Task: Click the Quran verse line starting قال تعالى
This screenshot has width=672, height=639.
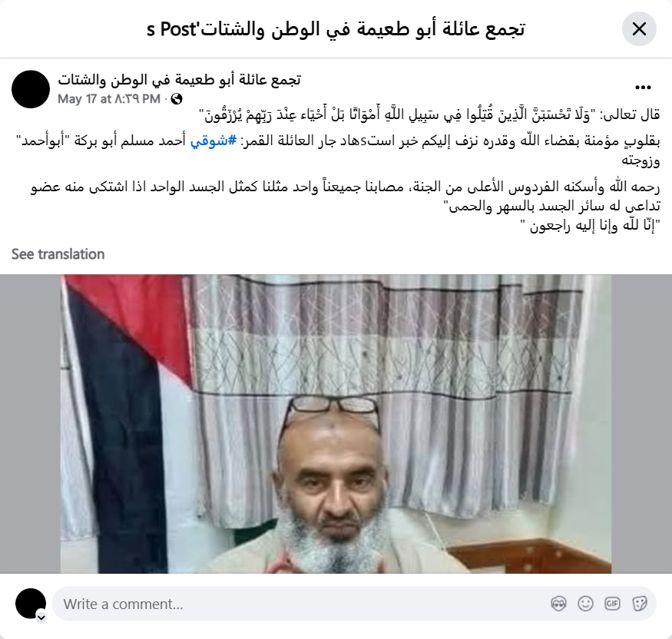Action: coord(429,115)
